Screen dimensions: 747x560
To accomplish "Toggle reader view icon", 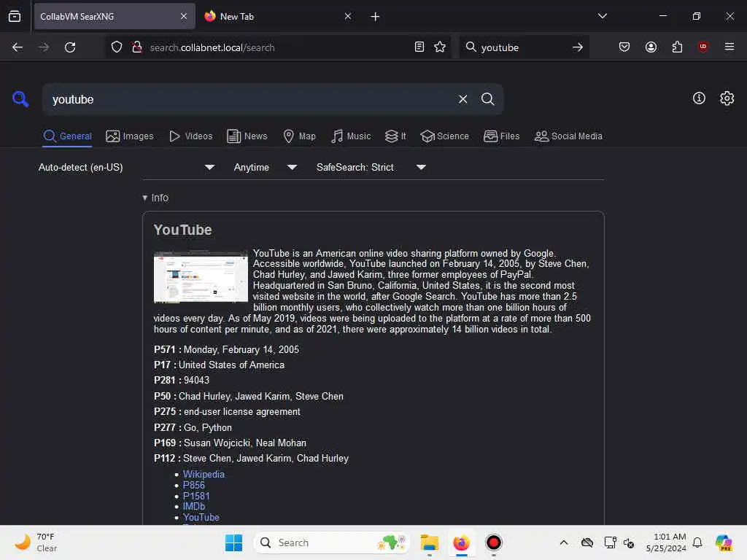I will click(419, 47).
